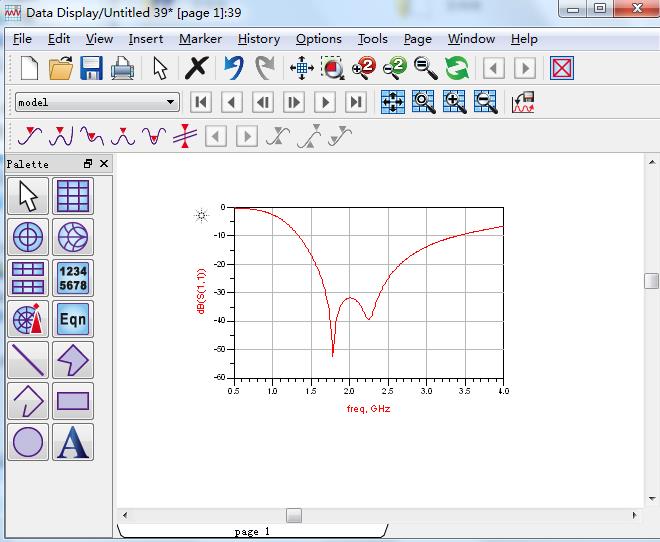
Task: Select the polyline drawing tool
Action: click(28, 401)
